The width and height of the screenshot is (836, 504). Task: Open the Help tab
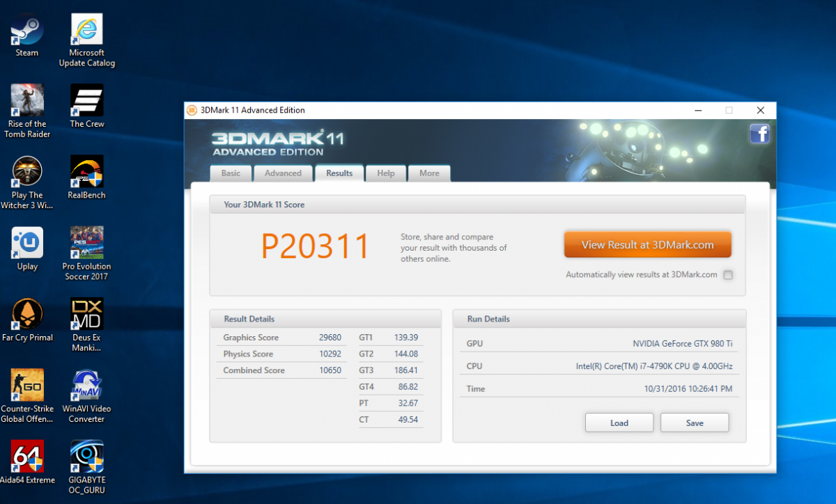click(x=386, y=173)
